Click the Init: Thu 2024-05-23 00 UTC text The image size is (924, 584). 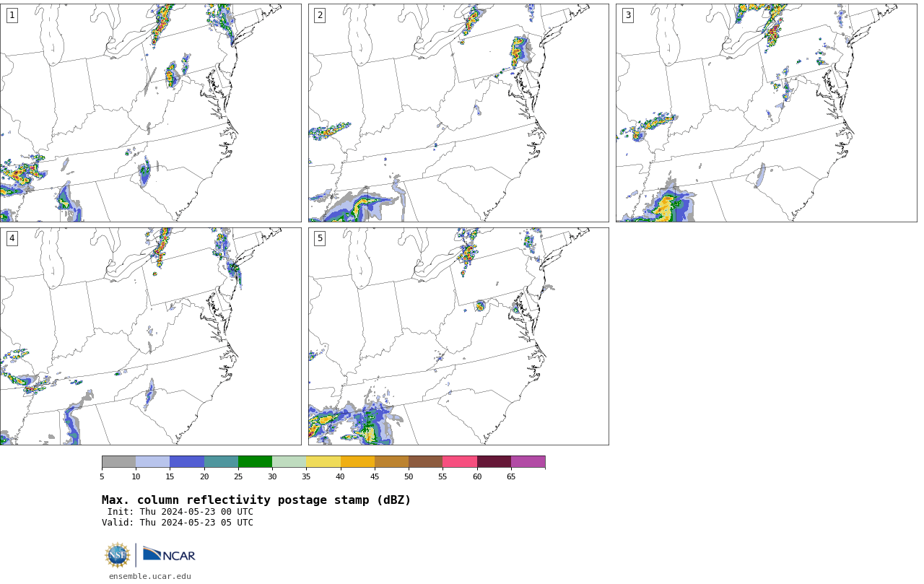pos(180,512)
